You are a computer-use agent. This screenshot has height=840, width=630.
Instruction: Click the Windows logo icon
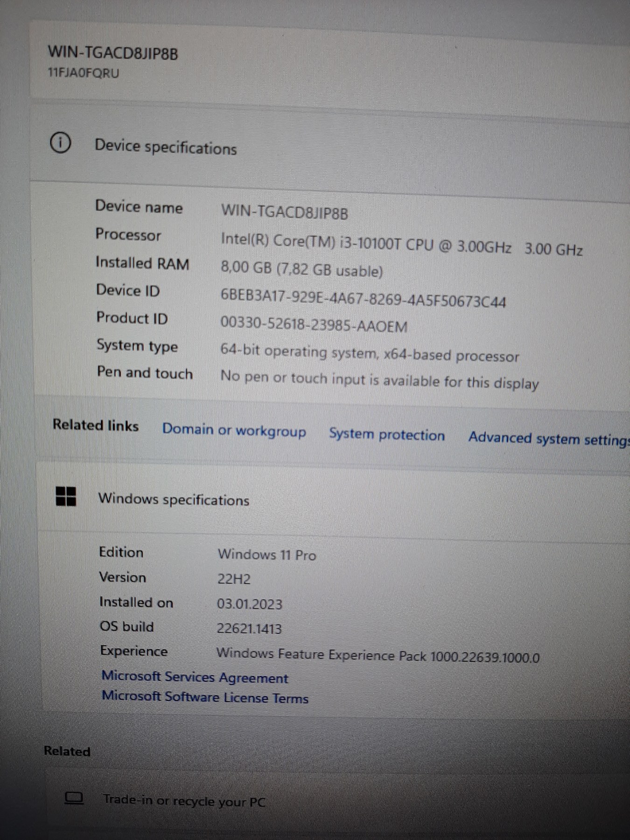[x=66, y=496]
